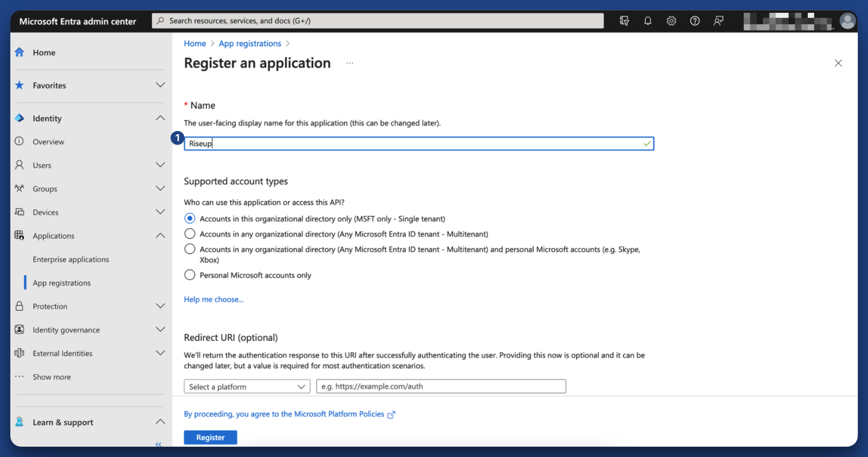The image size is (868, 457).
Task: Open Enterprise applications in sidebar
Action: click(71, 259)
